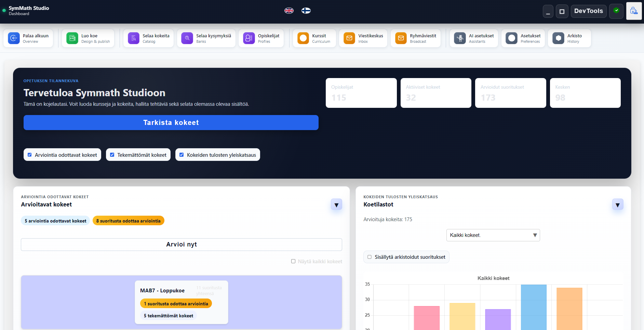Open the Kaikki kokeet dropdown
The image size is (644, 330).
coord(493,235)
